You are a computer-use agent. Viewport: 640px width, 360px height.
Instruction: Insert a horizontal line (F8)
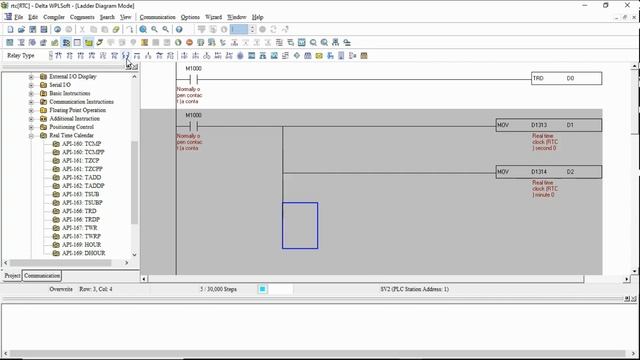[x=137, y=56]
